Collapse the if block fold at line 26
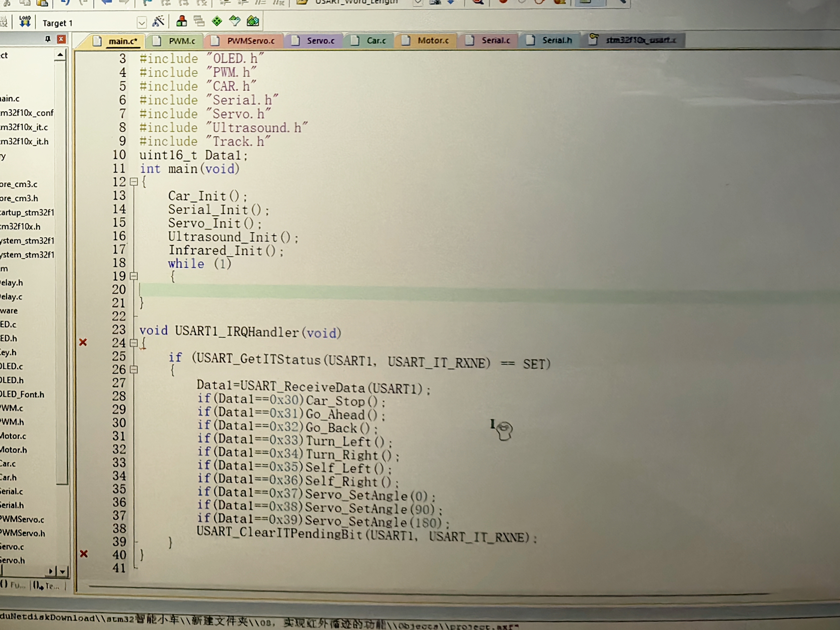Image resolution: width=840 pixels, height=630 pixels. click(x=134, y=370)
